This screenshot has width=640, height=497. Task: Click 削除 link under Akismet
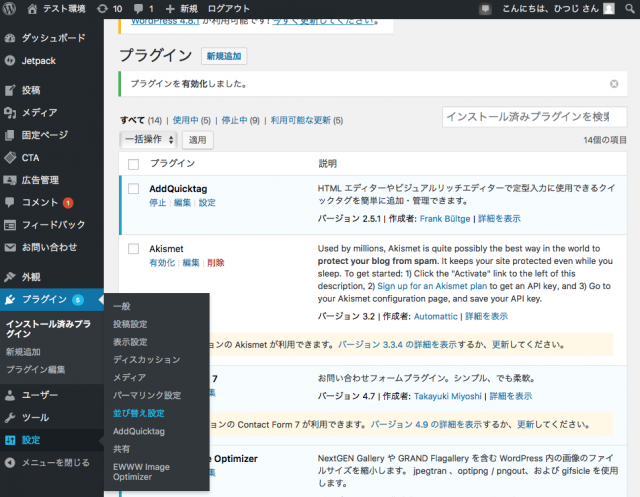[x=216, y=263]
